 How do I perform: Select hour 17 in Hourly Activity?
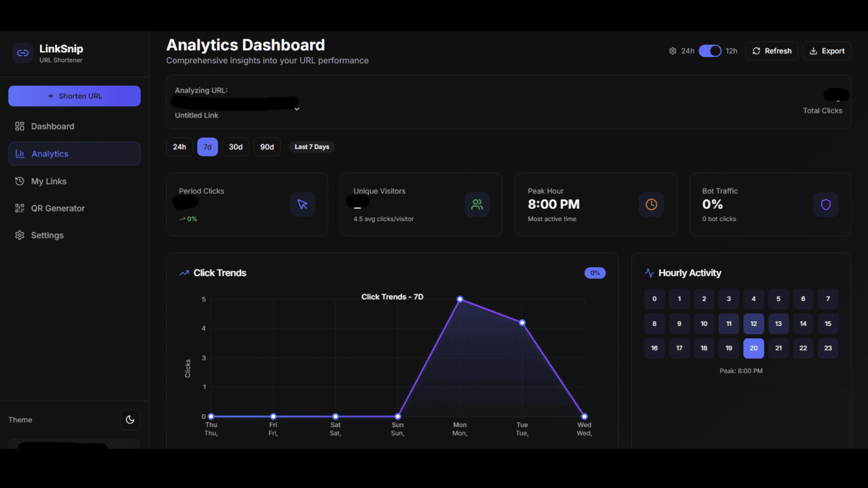click(x=679, y=348)
